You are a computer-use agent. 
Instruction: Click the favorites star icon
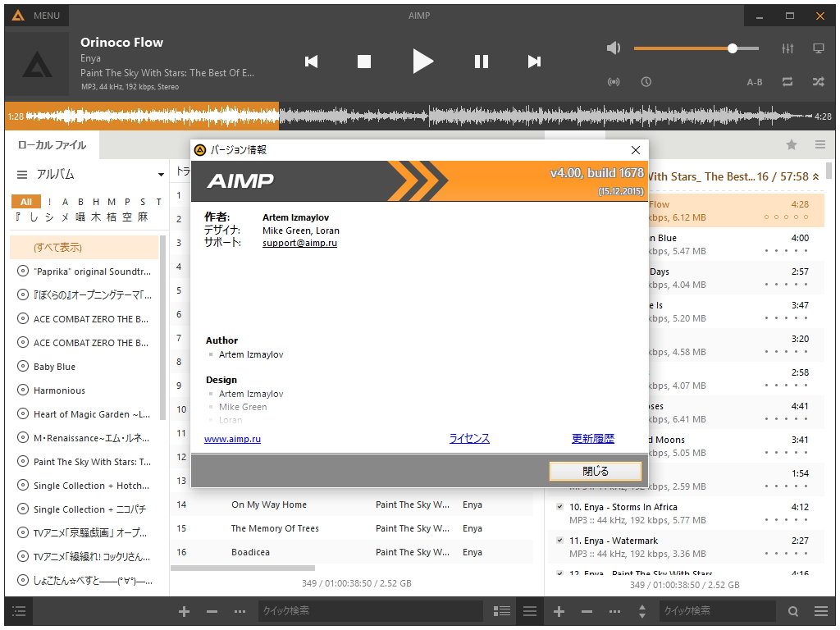point(792,144)
